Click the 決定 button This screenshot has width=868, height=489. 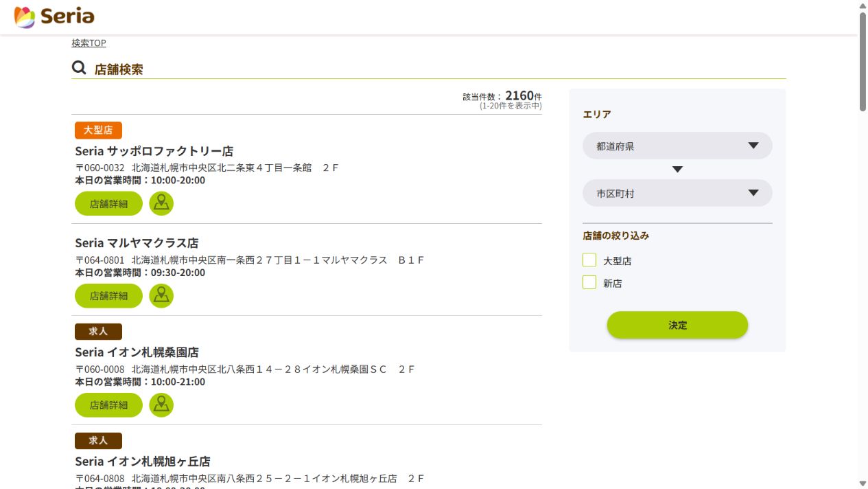coord(677,325)
